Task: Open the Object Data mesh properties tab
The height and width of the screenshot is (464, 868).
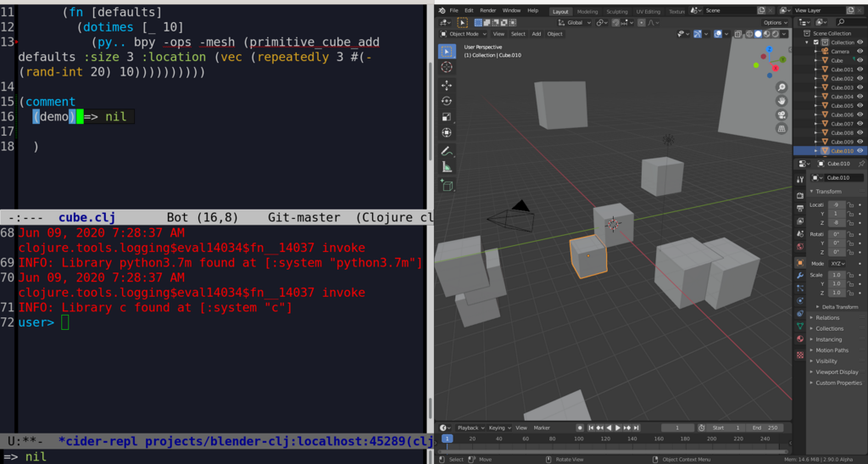Action: click(800, 326)
